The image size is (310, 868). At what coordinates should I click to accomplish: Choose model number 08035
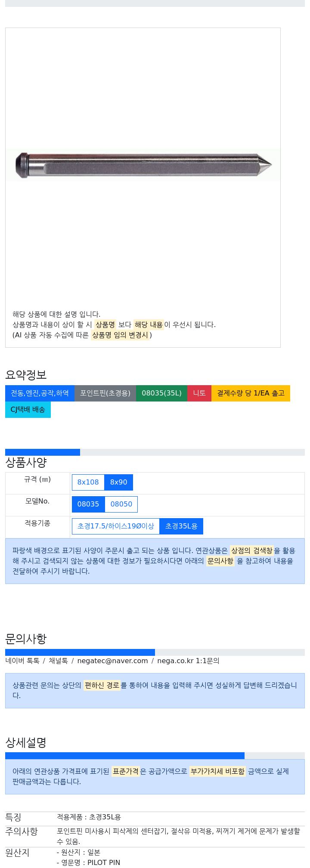click(88, 504)
